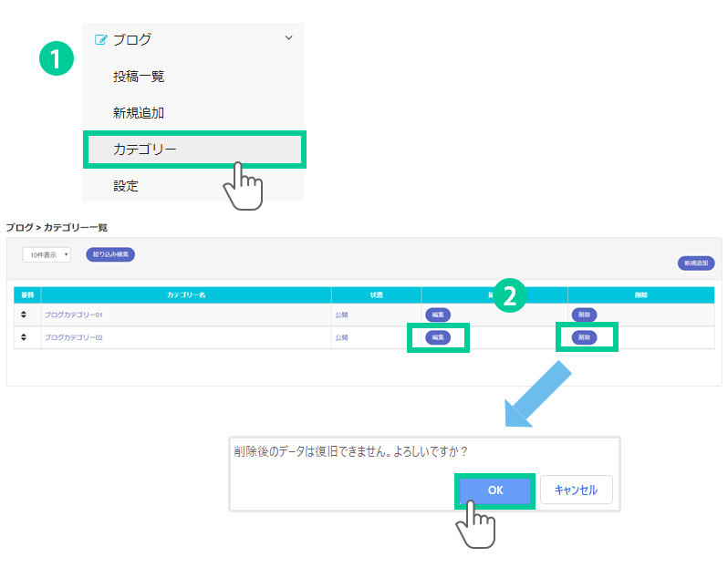Confirm deletion with the OK button
Viewport: 728px width, 568px height.
point(494,490)
